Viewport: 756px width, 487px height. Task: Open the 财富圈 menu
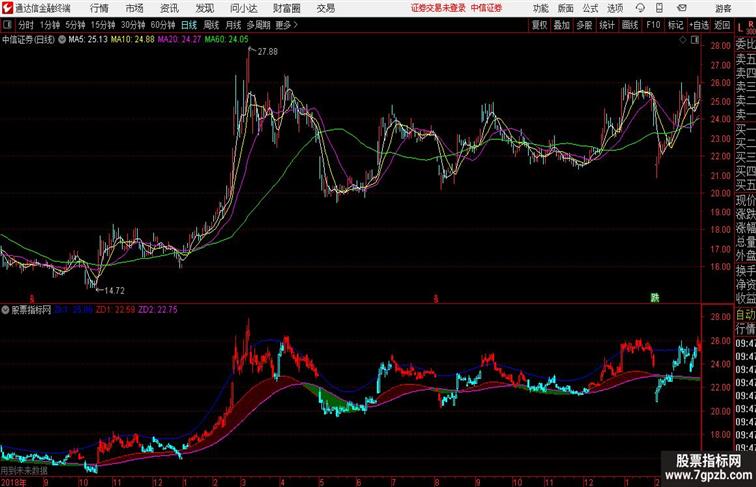[x=287, y=8]
